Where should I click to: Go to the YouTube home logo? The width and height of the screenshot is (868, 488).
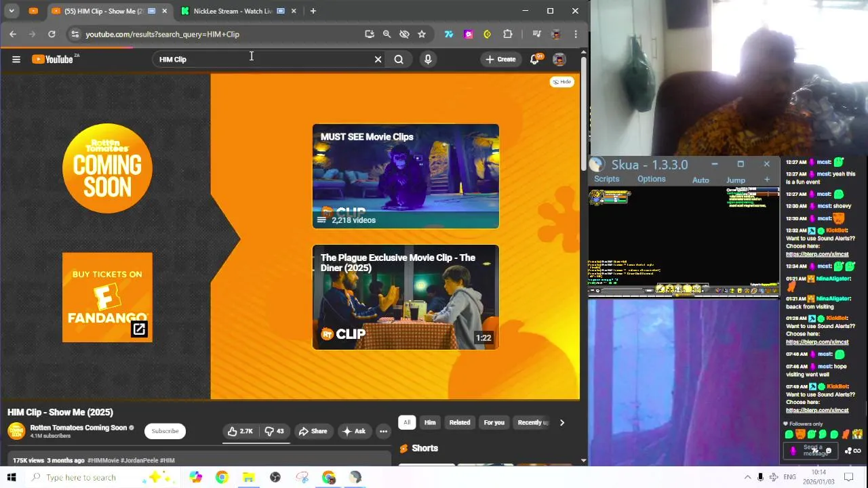[52, 60]
